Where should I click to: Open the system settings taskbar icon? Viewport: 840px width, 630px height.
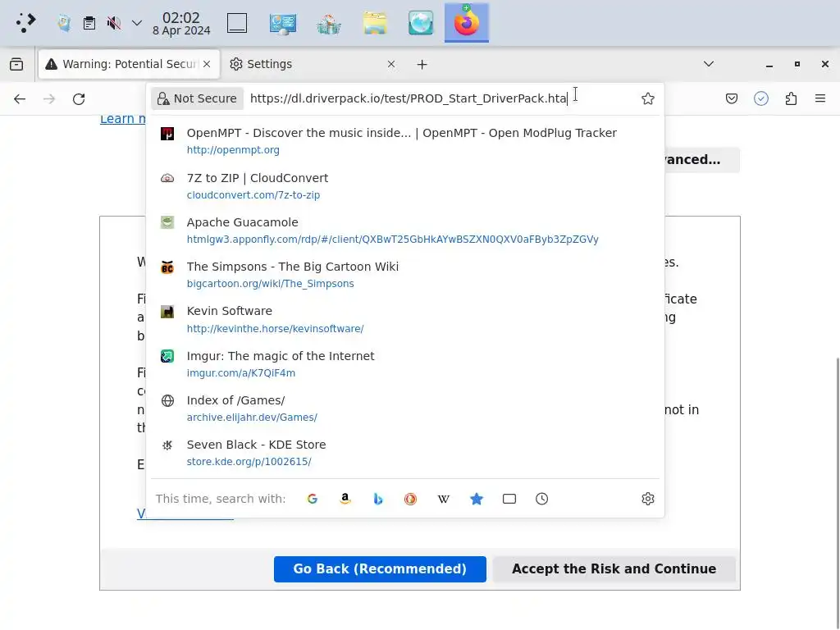[x=283, y=23]
